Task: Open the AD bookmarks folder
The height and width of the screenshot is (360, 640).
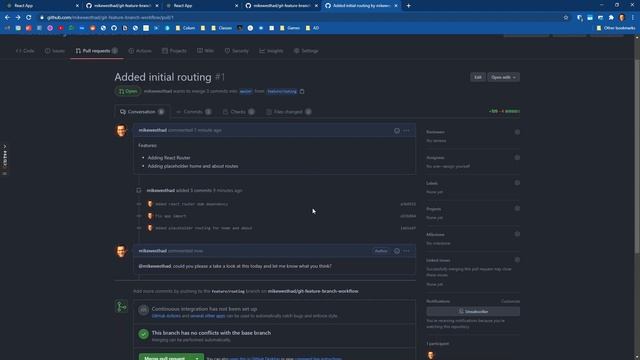Action: point(312,28)
